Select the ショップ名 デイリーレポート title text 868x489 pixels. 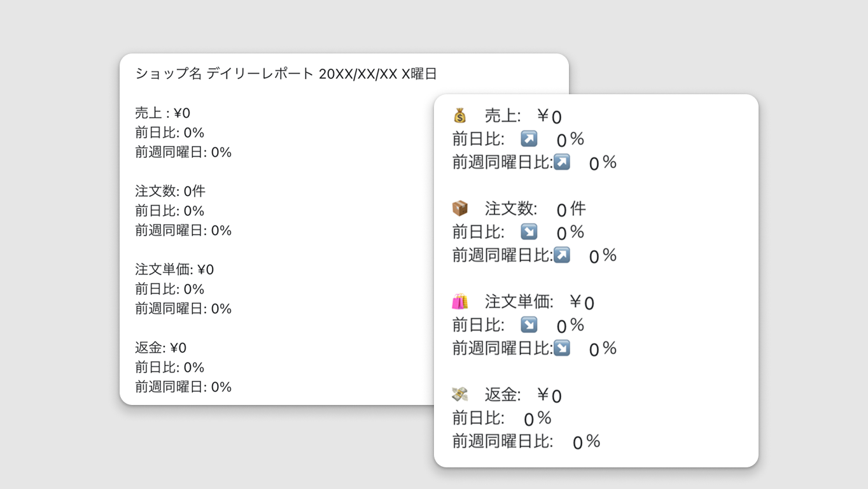tap(225, 74)
